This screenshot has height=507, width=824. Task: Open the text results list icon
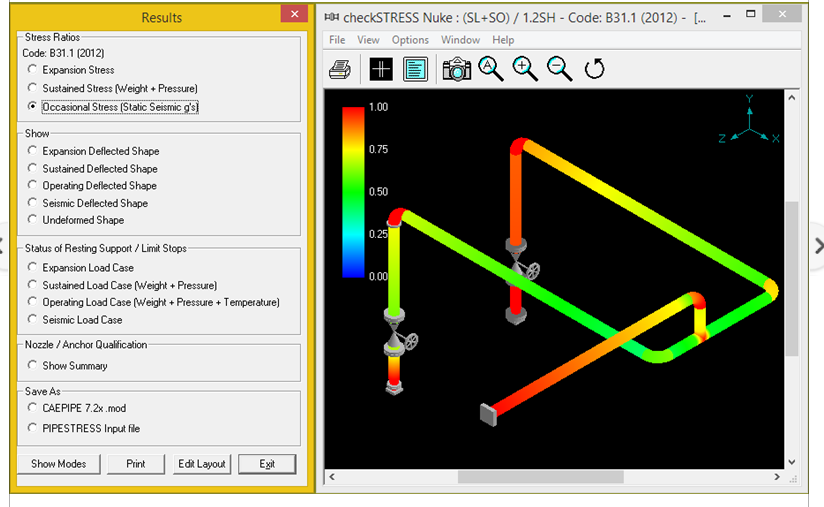[x=415, y=69]
